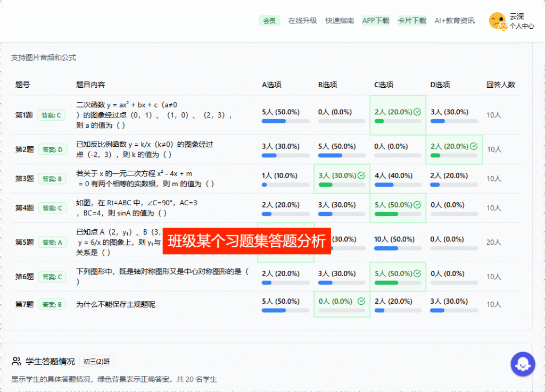Click checkmark icon in question 4 C option

coord(417,205)
